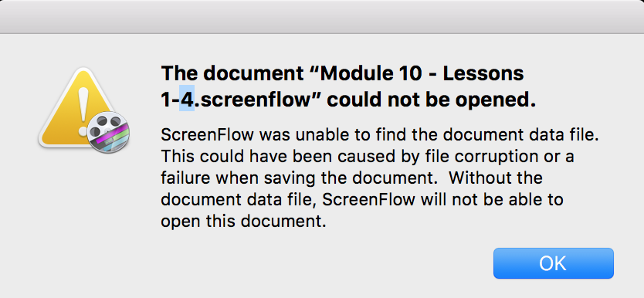Click the blue OK button

coord(553,263)
